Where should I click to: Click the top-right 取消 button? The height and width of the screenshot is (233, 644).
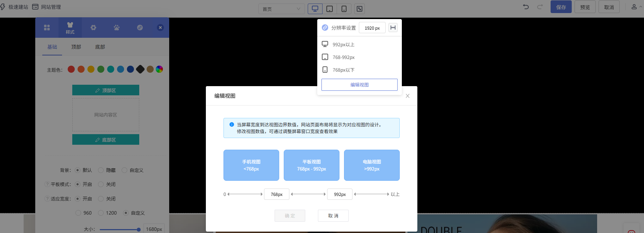tap(609, 7)
